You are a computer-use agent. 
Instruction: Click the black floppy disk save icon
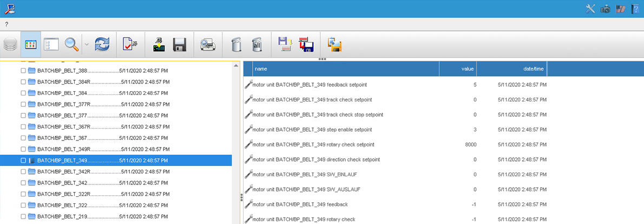(180, 44)
